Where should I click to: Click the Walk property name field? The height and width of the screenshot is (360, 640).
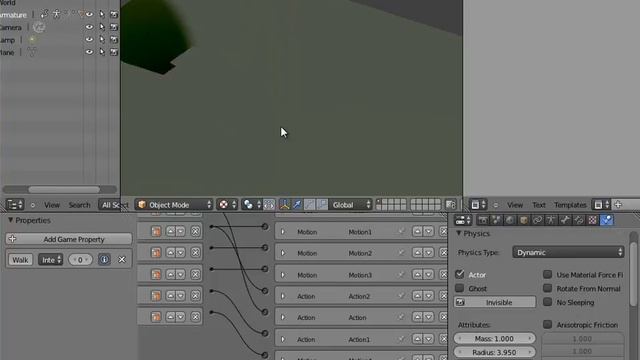(20, 260)
